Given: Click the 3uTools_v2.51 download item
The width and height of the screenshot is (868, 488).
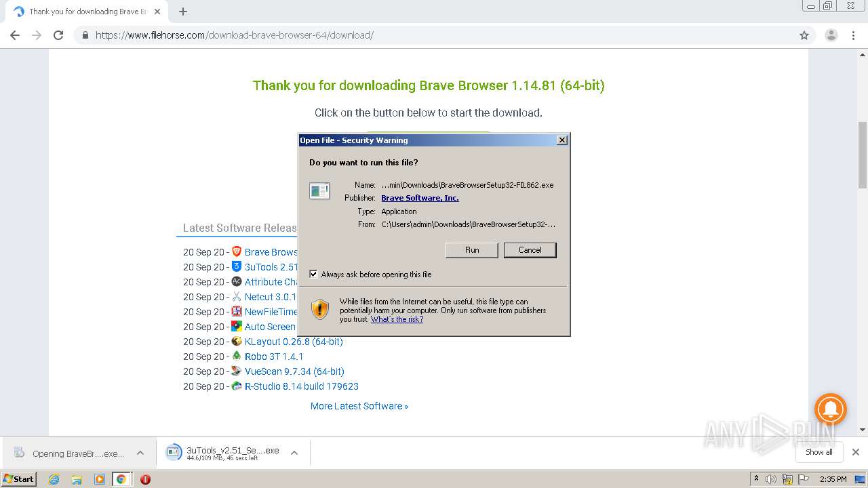Looking at the screenshot, I should pyautogui.click(x=223, y=453).
